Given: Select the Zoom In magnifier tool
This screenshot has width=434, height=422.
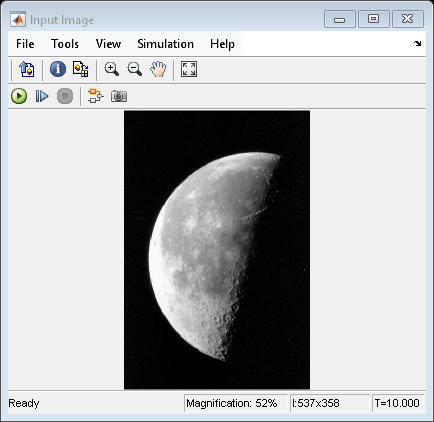Looking at the screenshot, I should click(111, 69).
